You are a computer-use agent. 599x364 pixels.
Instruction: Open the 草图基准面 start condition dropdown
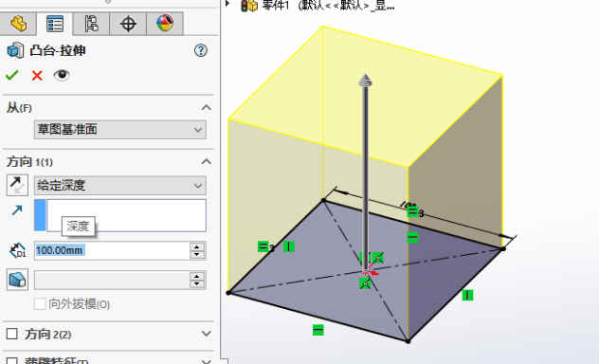click(x=120, y=130)
